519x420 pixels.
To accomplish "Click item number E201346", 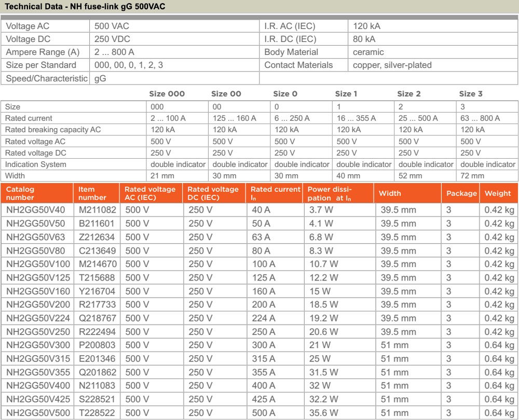I will tap(98, 359).
